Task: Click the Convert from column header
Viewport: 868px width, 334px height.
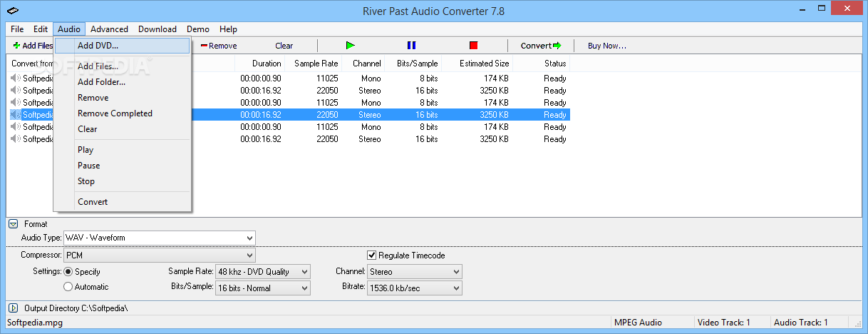Action: [x=31, y=64]
